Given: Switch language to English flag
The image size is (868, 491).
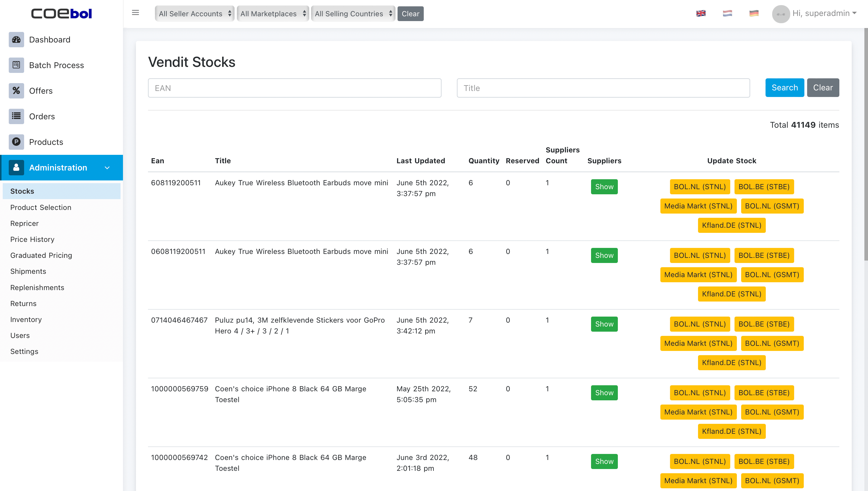Looking at the screenshot, I should point(701,14).
